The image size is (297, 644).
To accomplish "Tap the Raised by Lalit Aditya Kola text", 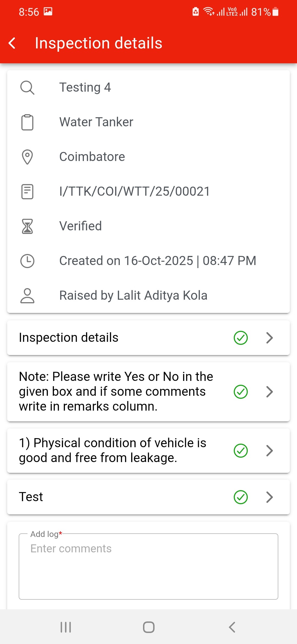I will coord(133,296).
